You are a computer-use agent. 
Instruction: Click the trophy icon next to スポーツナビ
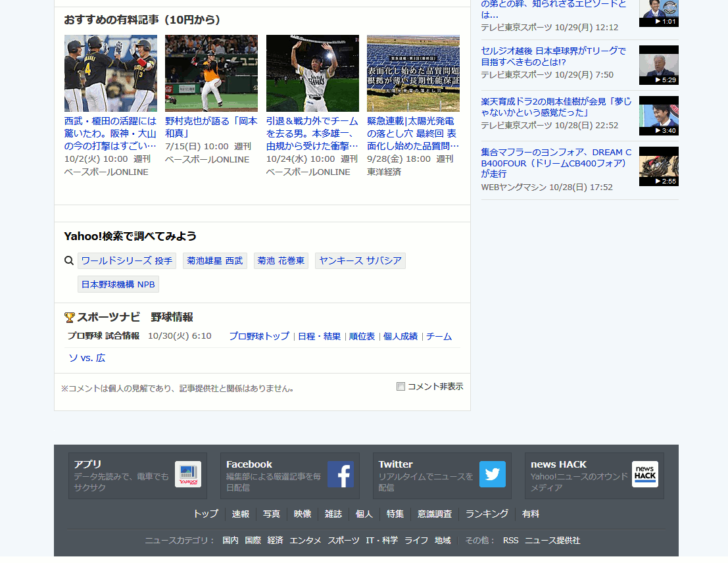tap(69, 317)
